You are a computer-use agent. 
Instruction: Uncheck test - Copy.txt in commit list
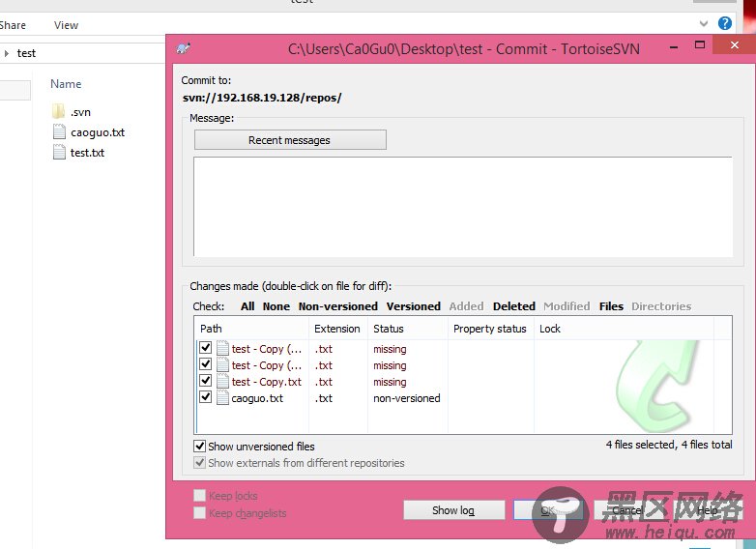pyautogui.click(x=205, y=380)
